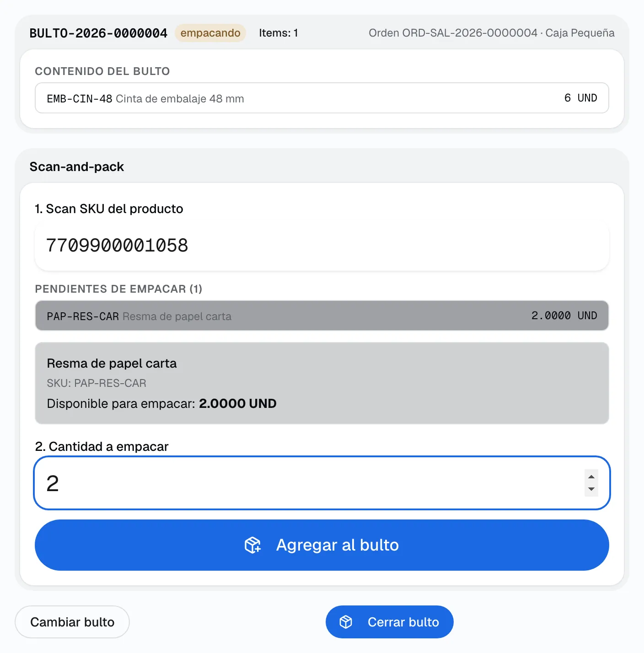Screen dimensions: 644x653
Task: Click the Agregar al bulto button
Action: (x=322, y=545)
